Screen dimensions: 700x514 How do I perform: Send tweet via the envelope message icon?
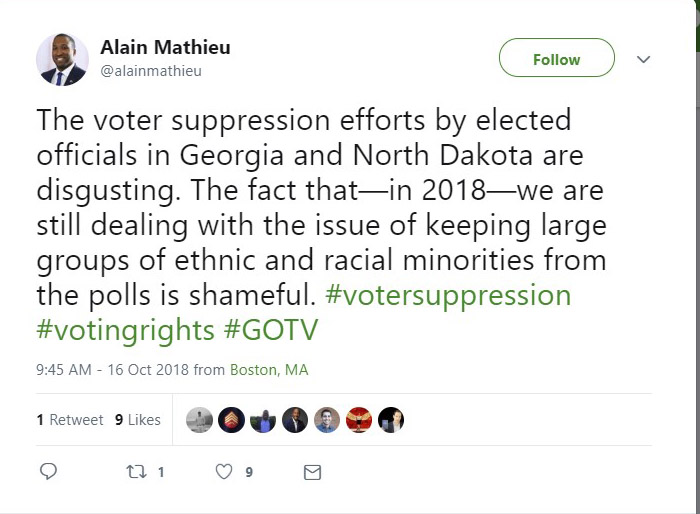tap(312, 471)
